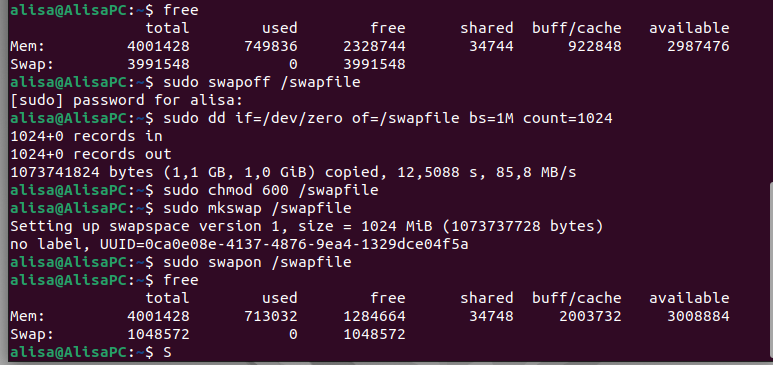Click the '1024+0 records in' output line
Screen dimensions: 773x365
86,136
